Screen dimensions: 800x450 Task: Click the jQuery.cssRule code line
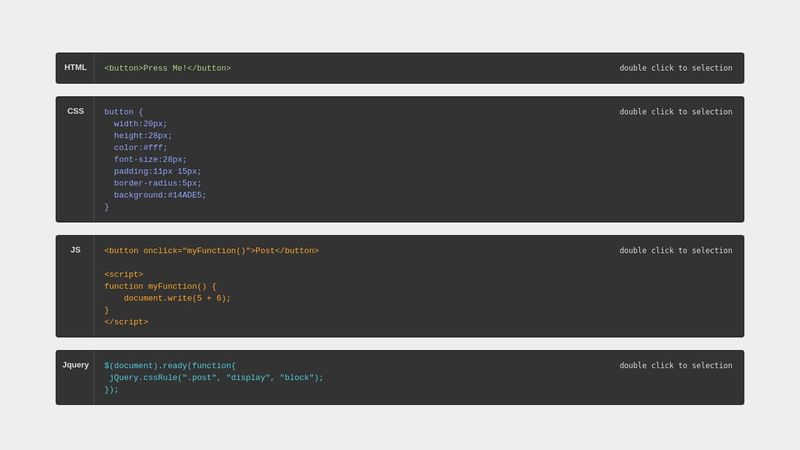[x=216, y=378]
